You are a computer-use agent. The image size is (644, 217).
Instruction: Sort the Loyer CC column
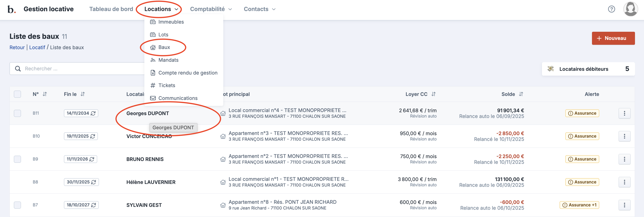[x=434, y=94]
